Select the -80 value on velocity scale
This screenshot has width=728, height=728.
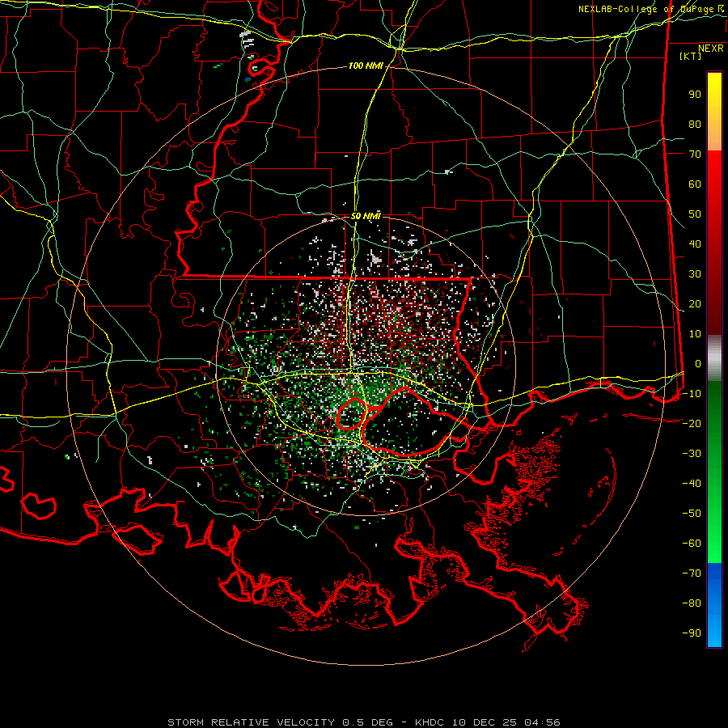click(x=692, y=603)
